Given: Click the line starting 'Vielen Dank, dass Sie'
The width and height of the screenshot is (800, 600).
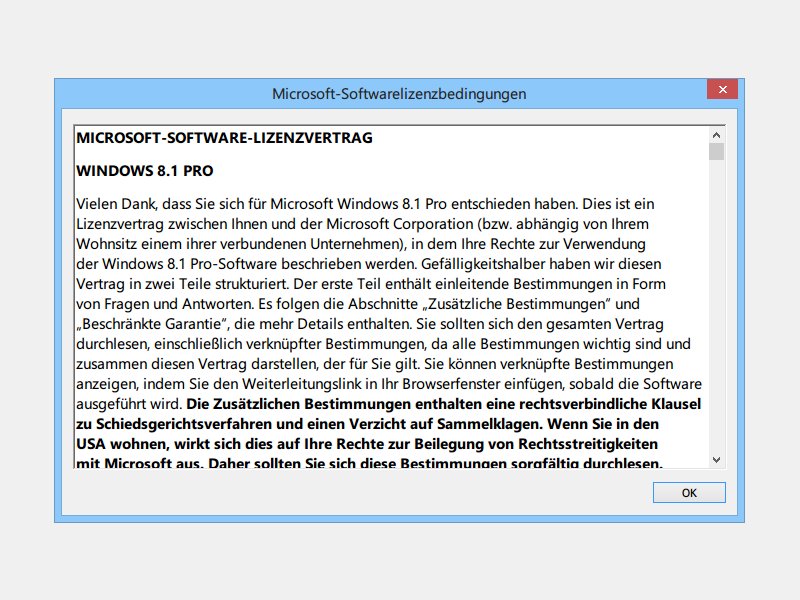Looking at the screenshot, I should pos(365,204).
